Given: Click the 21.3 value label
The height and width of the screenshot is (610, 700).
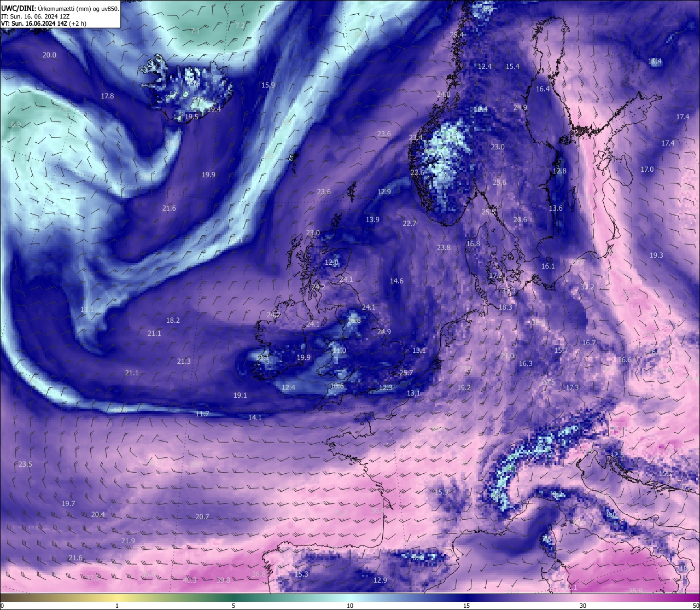Looking at the screenshot, I should click(x=184, y=362).
